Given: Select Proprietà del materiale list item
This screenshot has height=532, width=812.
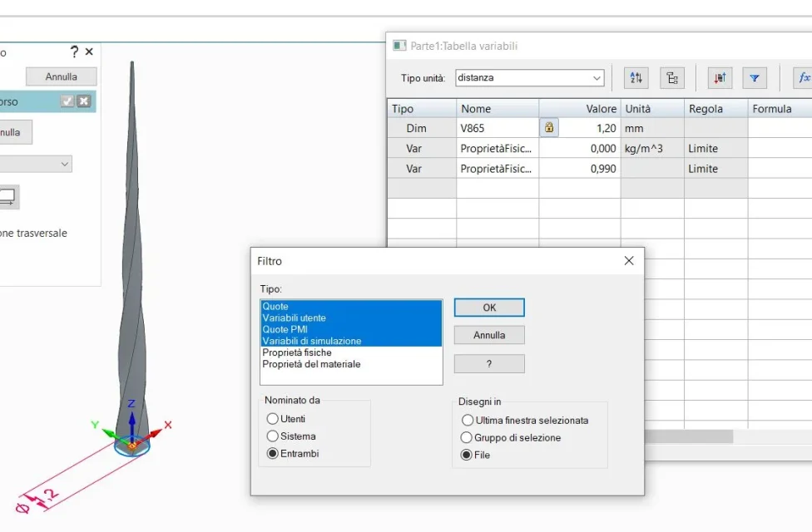Looking at the screenshot, I should click(351, 364).
